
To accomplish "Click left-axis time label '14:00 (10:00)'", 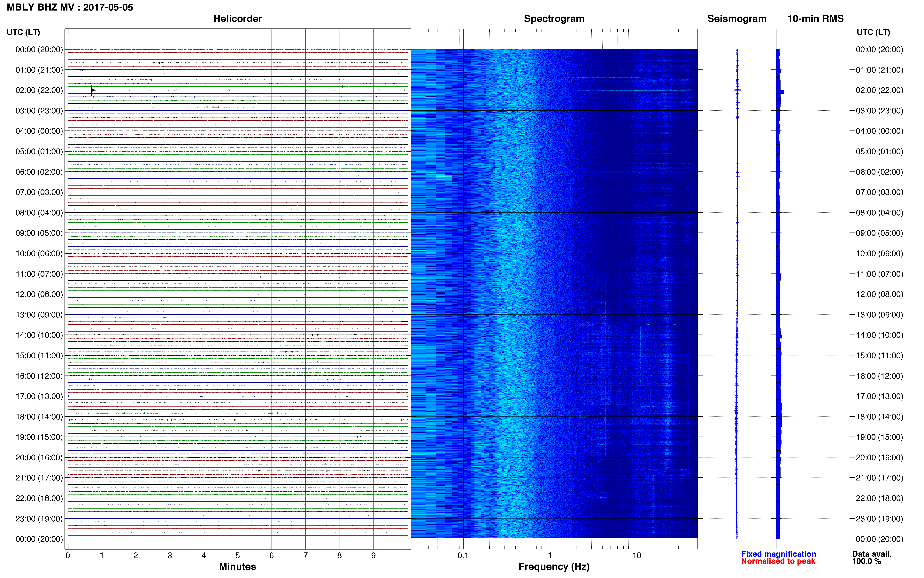I will point(39,335).
